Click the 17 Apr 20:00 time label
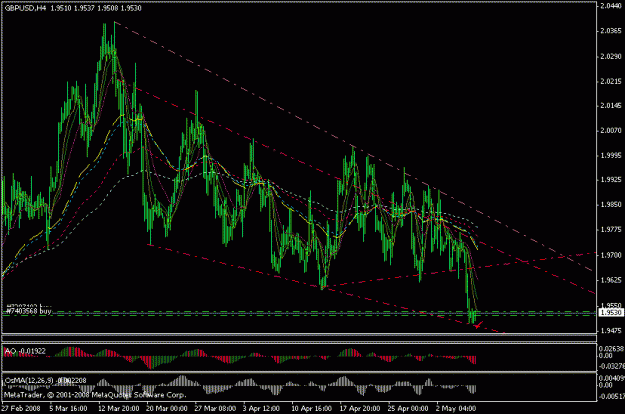This screenshot has height=414, width=625. click(360, 408)
